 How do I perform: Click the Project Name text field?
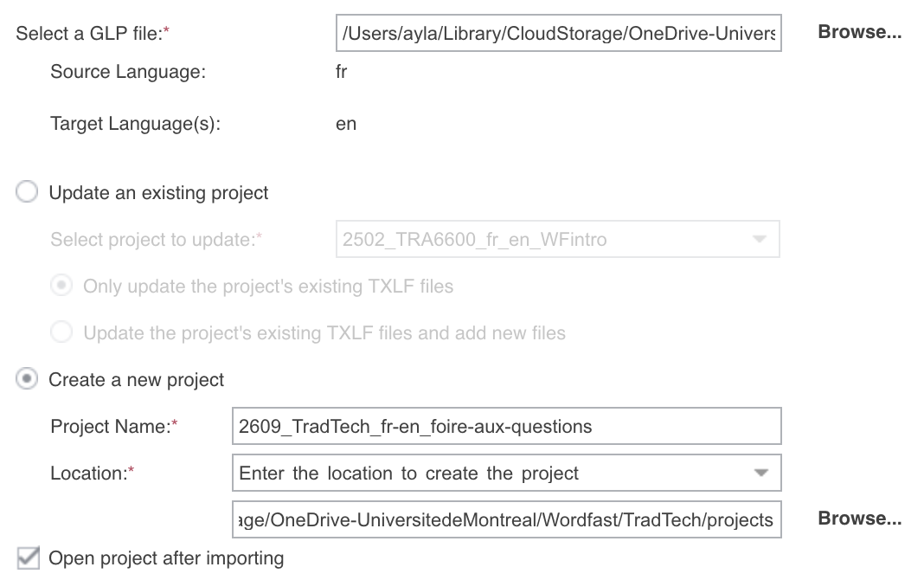(x=507, y=426)
